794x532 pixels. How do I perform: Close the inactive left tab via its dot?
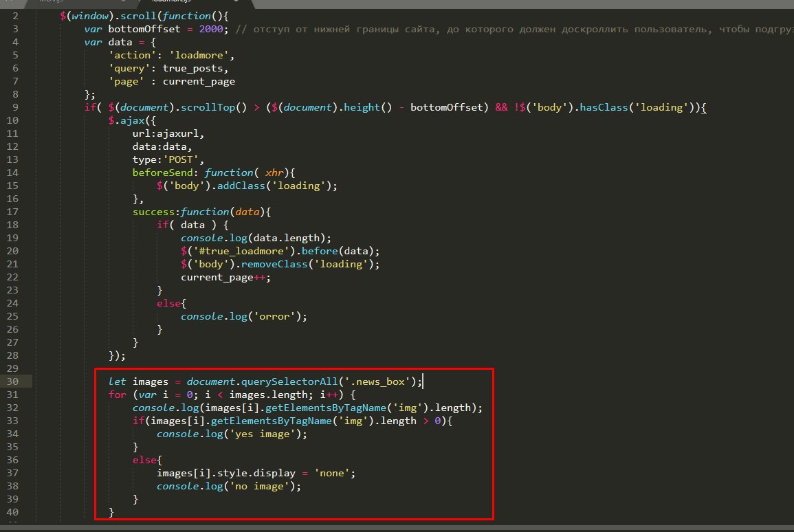122,3
